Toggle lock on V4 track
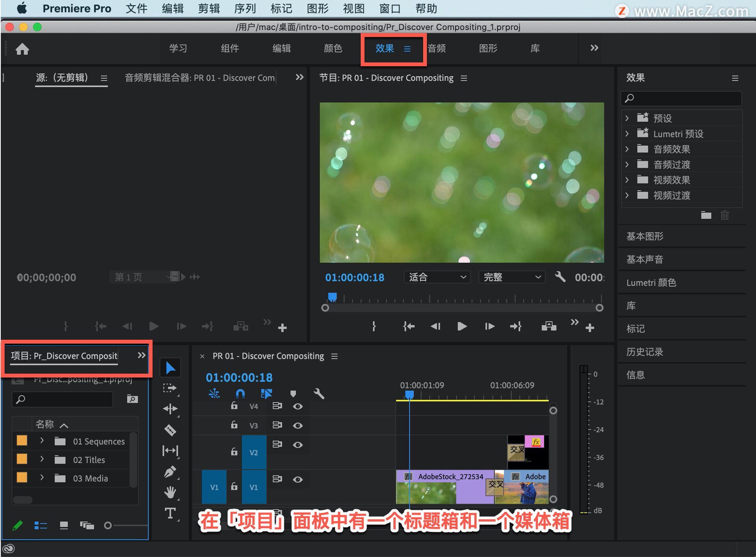 click(x=234, y=405)
